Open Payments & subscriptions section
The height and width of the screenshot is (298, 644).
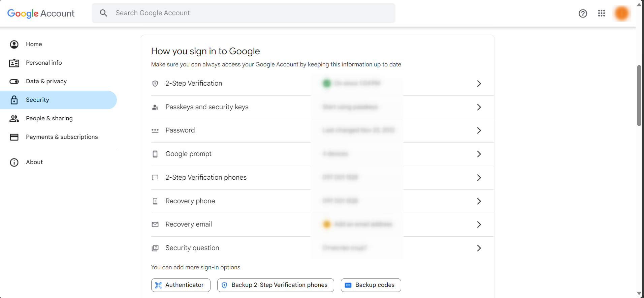pos(58,137)
